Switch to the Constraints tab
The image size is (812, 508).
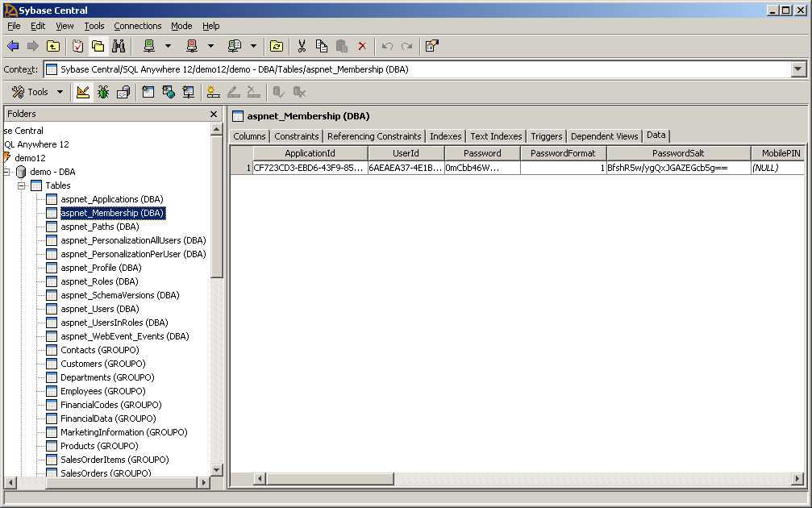(x=297, y=136)
